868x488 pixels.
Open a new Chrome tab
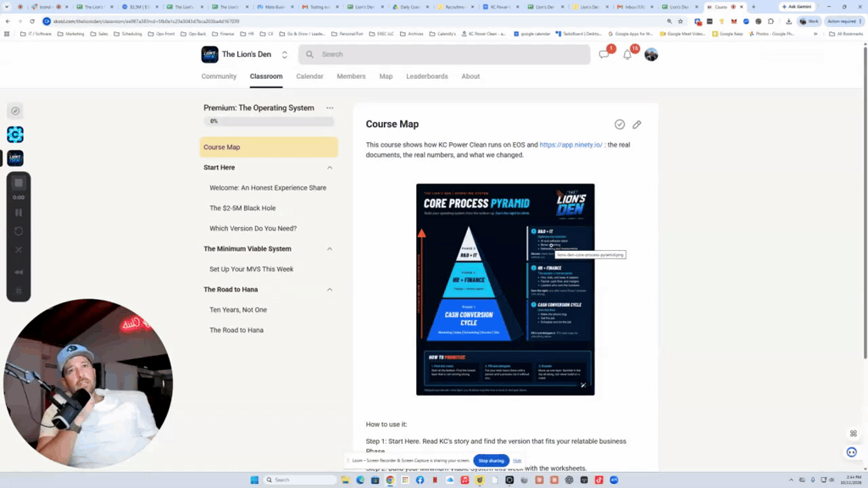(754, 7)
